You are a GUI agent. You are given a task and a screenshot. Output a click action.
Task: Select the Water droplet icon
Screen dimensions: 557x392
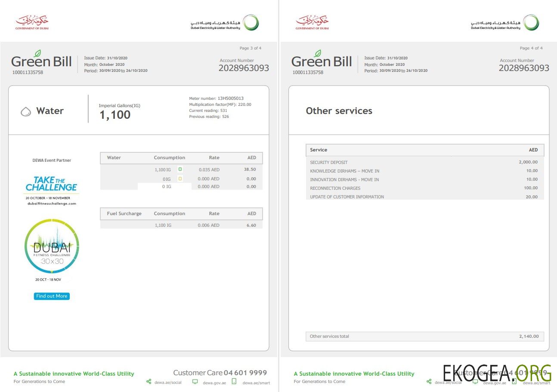26,111
